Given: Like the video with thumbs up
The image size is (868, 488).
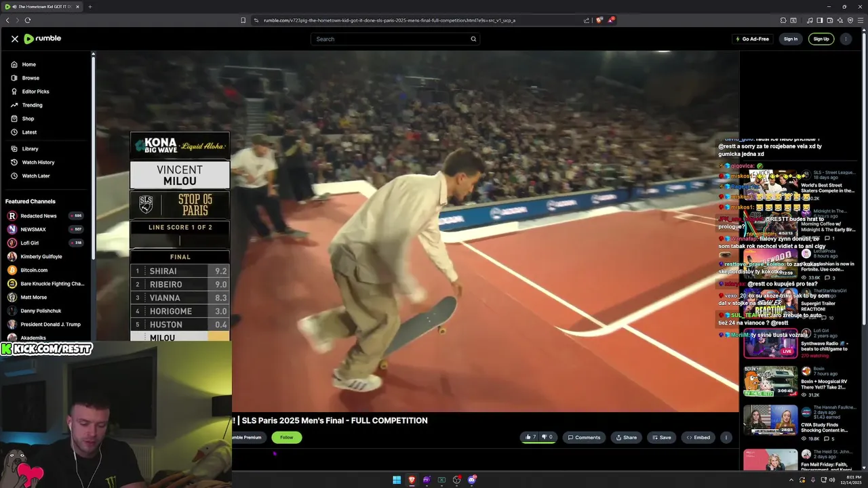Looking at the screenshot, I should 530,437.
